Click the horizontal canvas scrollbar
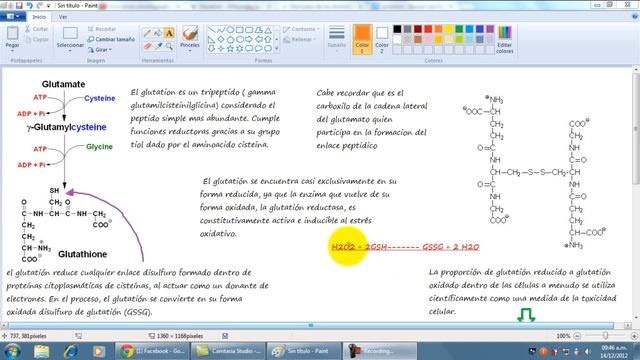The height and width of the screenshot is (360, 640). pos(311,325)
